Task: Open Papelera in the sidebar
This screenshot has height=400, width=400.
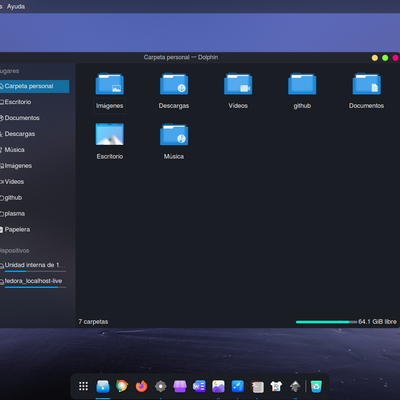Action: [34, 230]
